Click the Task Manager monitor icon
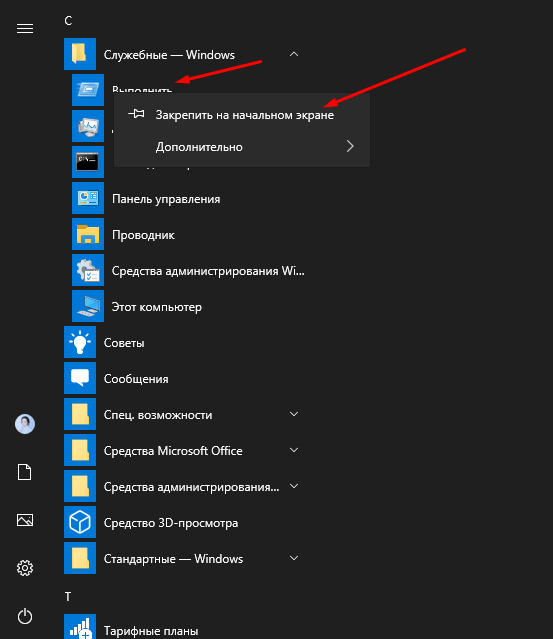This screenshot has height=639, width=553. tap(88, 126)
